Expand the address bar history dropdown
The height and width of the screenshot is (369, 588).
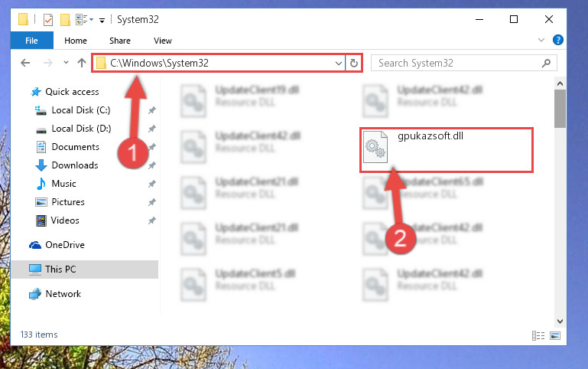coord(338,63)
